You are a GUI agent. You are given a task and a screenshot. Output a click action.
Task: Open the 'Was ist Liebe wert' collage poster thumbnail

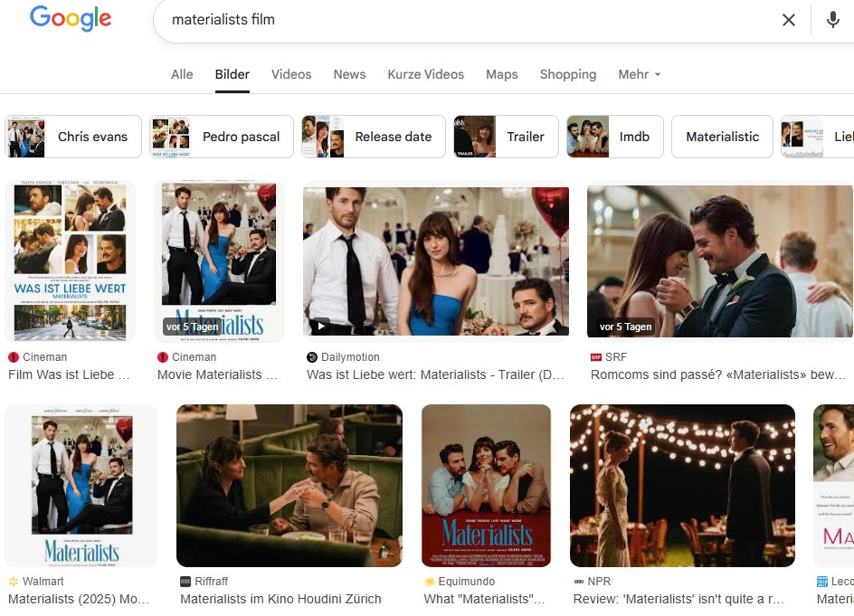(x=70, y=261)
